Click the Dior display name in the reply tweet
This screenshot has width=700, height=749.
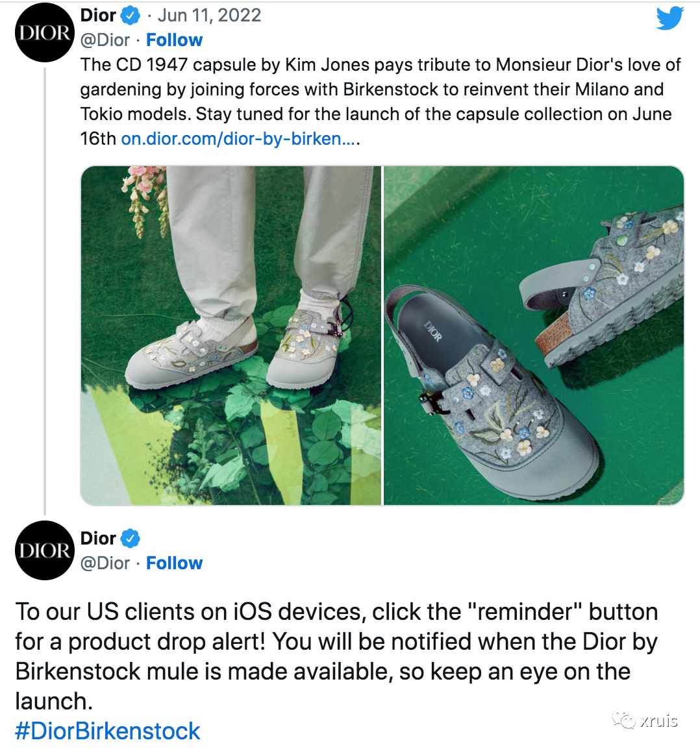coord(98,538)
